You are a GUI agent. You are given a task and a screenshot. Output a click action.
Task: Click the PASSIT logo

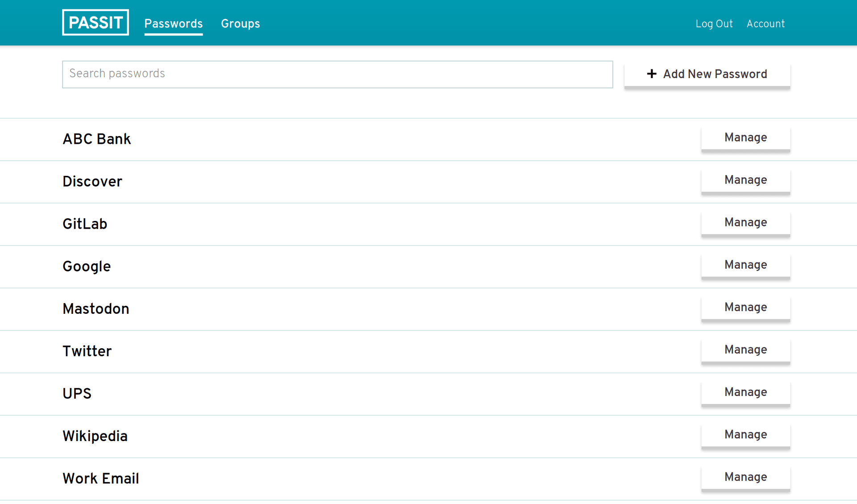coord(95,22)
